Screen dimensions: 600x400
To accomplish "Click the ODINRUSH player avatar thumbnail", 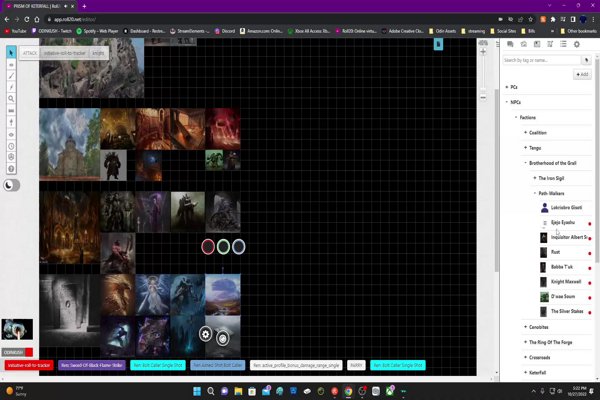I will tap(17, 330).
